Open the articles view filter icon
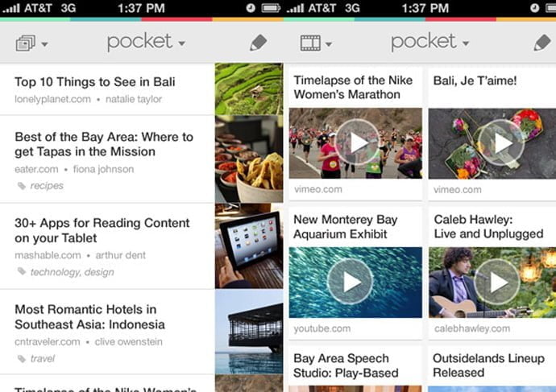The image size is (556, 392). pyautogui.click(x=26, y=43)
